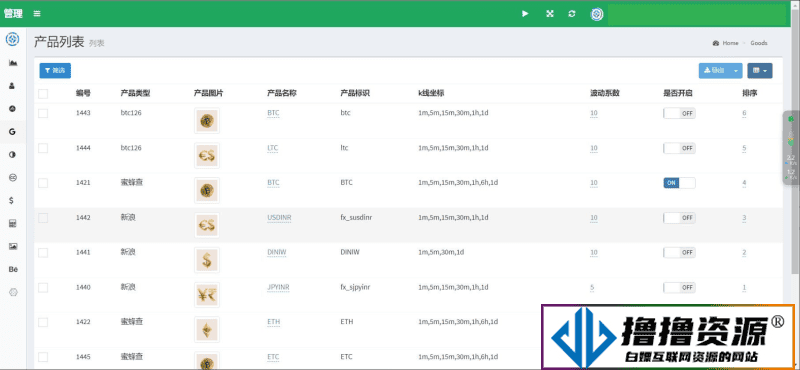Turn off the switch for product 1421
This screenshot has width=800, height=370.
coord(679,183)
